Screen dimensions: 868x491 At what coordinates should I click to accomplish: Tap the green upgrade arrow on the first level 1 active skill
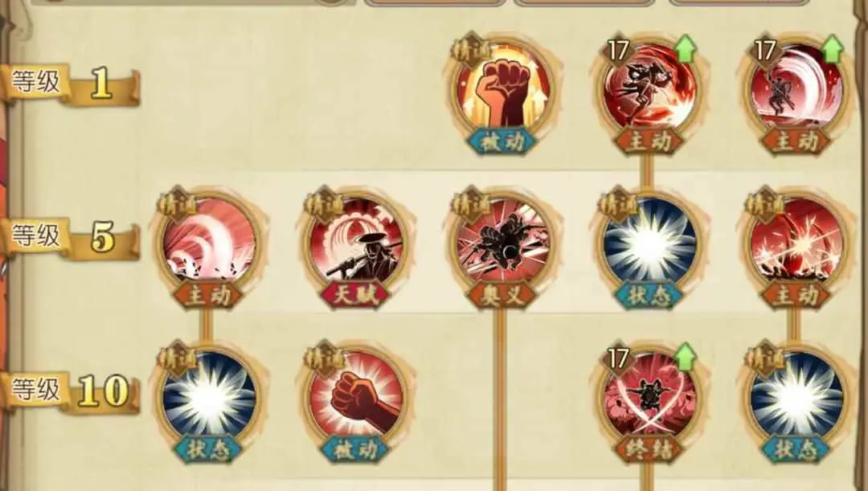(686, 49)
